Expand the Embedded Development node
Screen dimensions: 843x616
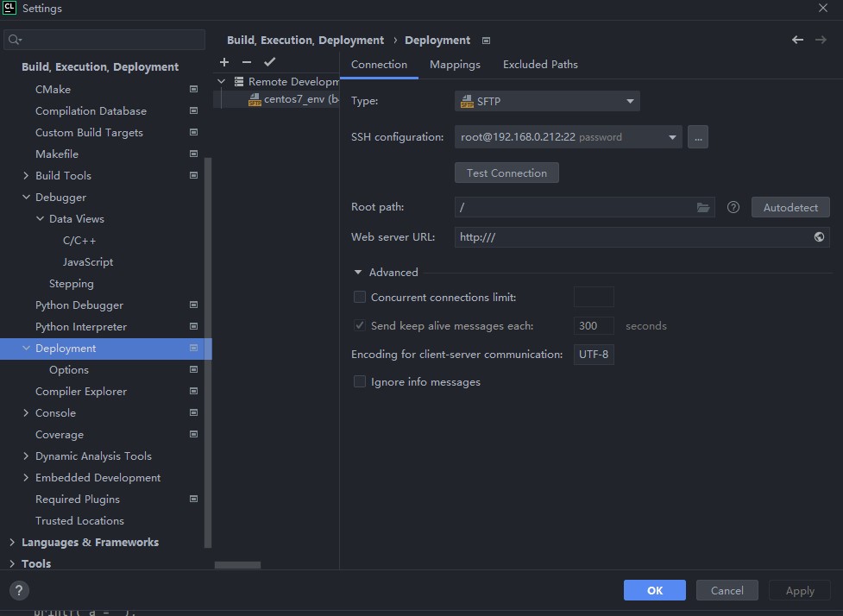[x=26, y=477]
